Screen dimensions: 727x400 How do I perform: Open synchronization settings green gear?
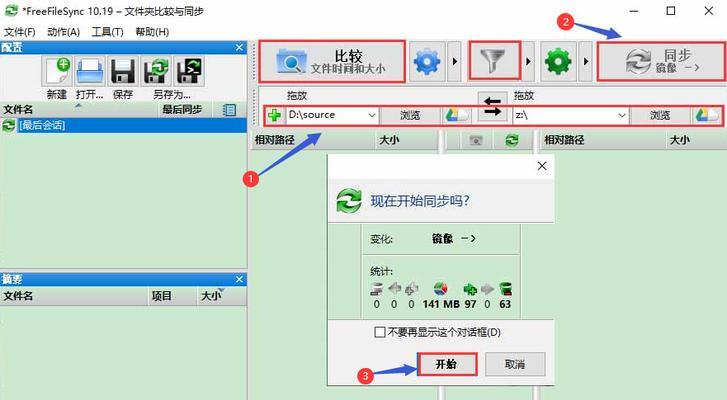click(558, 61)
